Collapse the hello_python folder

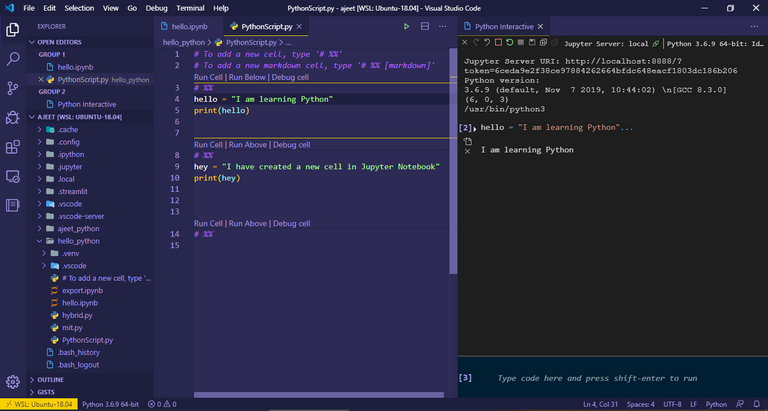coord(78,241)
